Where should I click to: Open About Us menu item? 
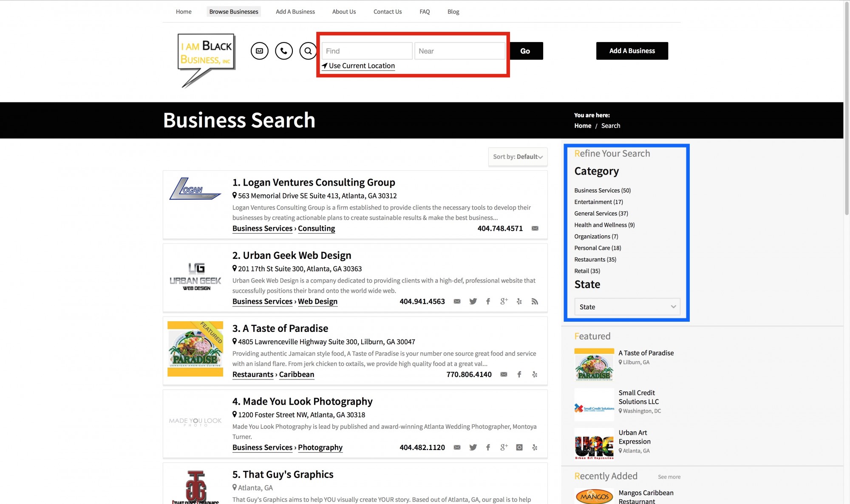coord(344,12)
